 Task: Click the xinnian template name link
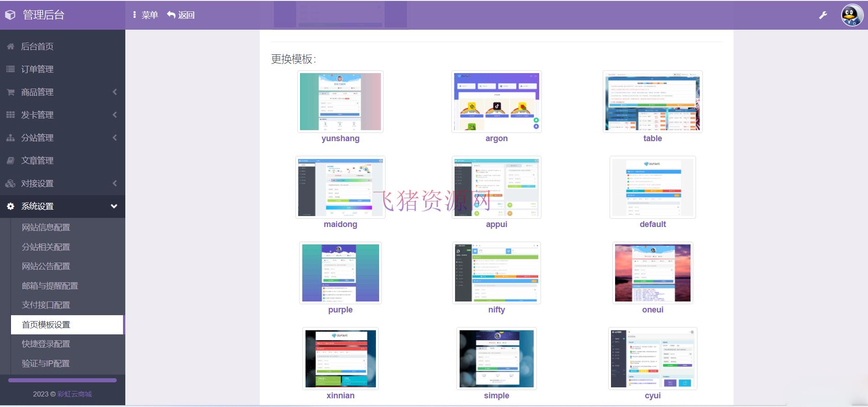(x=340, y=396)
